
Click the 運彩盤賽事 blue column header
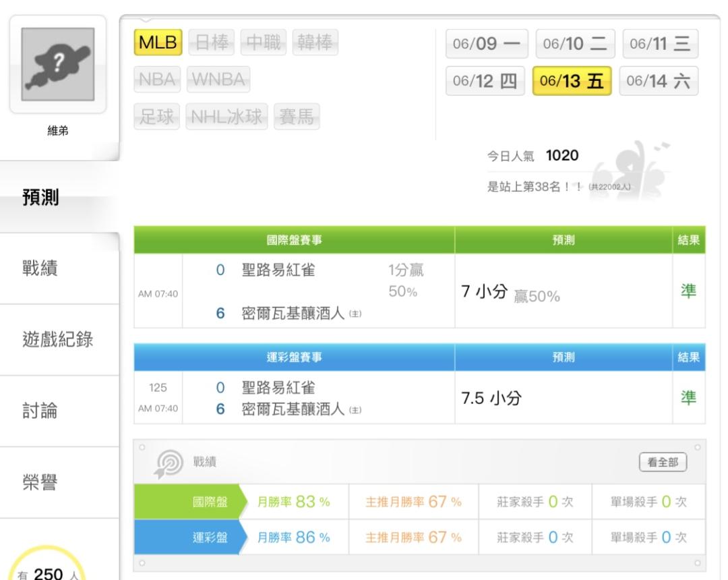coord(294,357)
